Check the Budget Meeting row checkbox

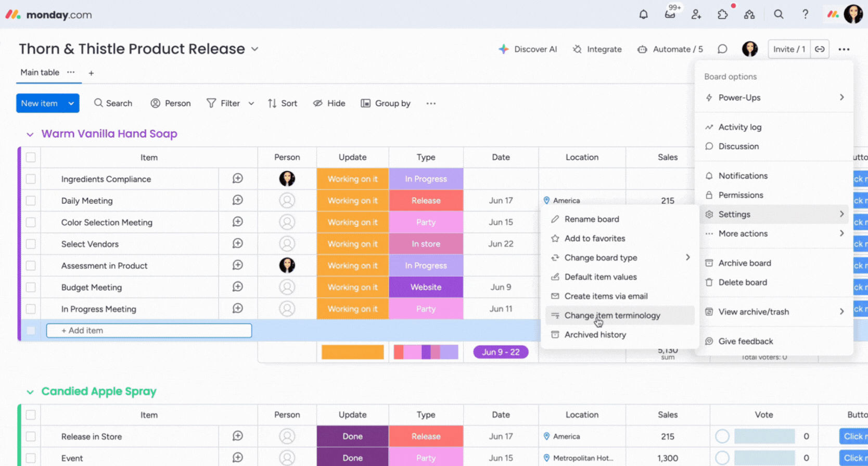pyautogui.click(x=31, y=287)
